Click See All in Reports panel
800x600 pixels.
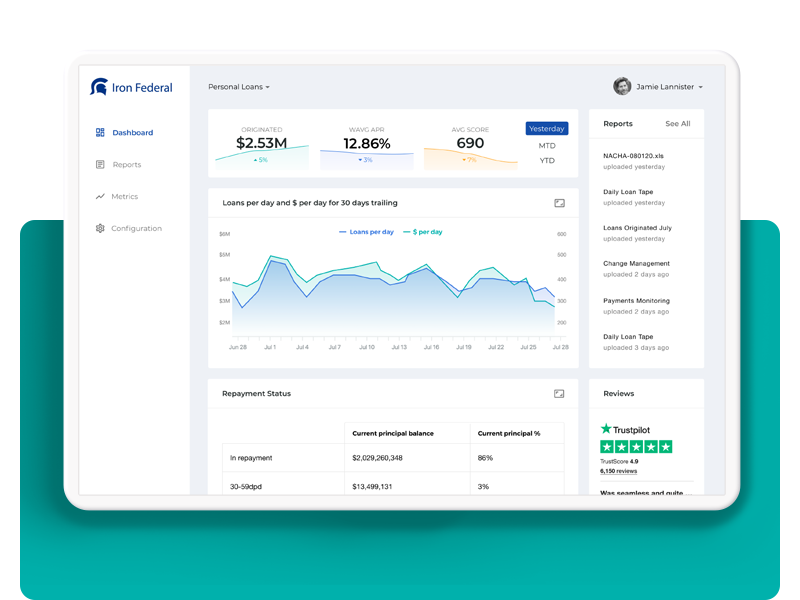tap(677, 124)
